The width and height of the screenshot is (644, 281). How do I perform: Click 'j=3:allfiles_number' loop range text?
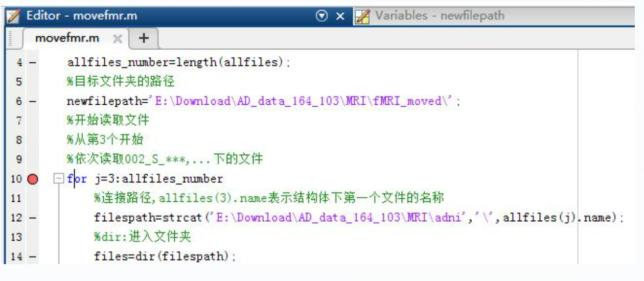(158, 179)
